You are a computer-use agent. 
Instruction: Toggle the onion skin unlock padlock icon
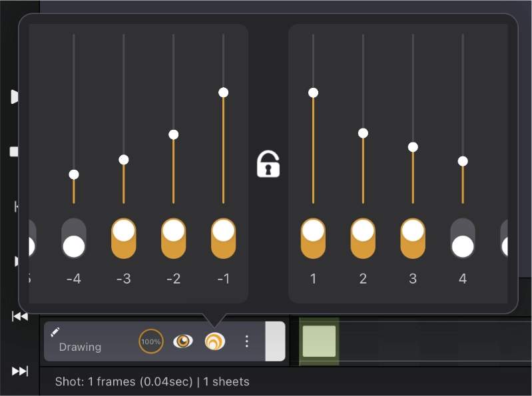268,164
